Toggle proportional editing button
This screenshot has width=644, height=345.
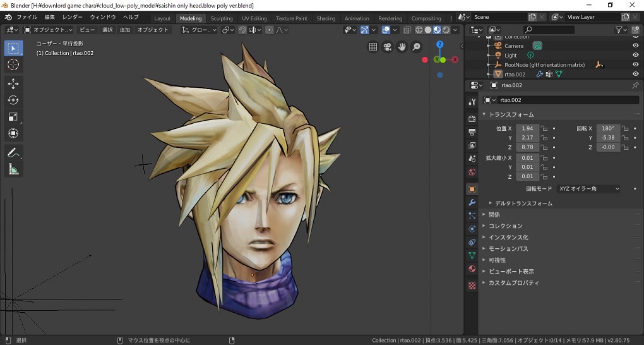tap(270, 30)
